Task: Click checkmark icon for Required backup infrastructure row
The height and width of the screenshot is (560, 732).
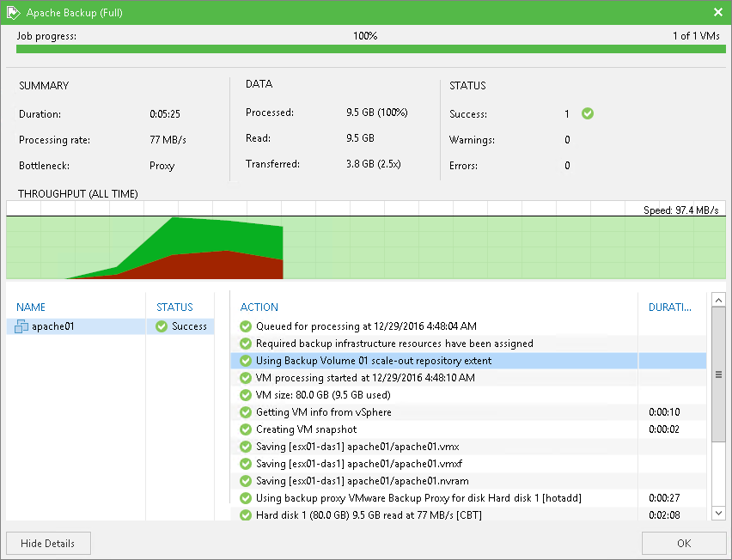Action: pyautogui.click(x=246, y=344)
